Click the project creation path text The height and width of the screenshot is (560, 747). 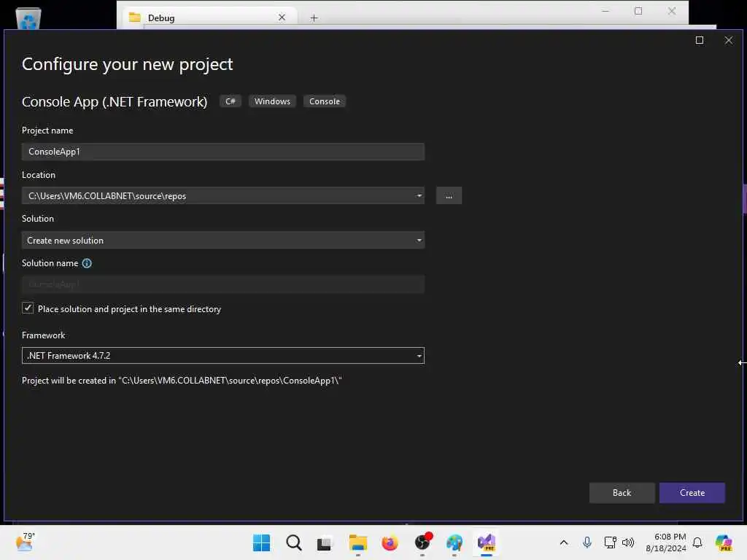pyautogui.click(x=182, y=381)
